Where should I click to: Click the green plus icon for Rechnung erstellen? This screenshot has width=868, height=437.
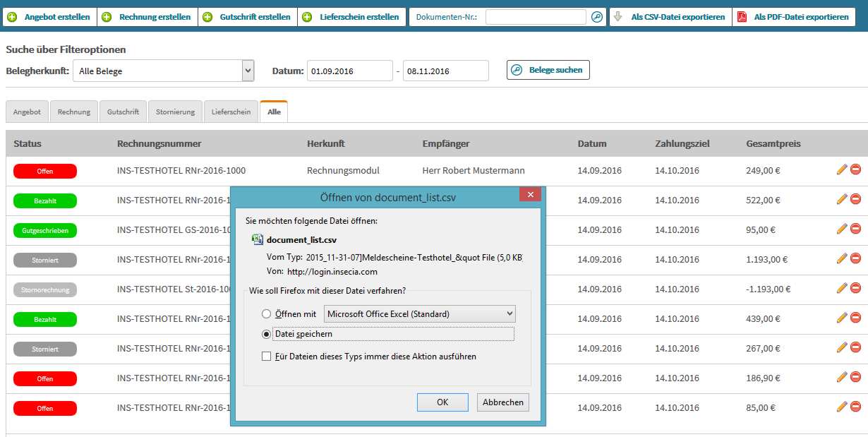(107, 17)
